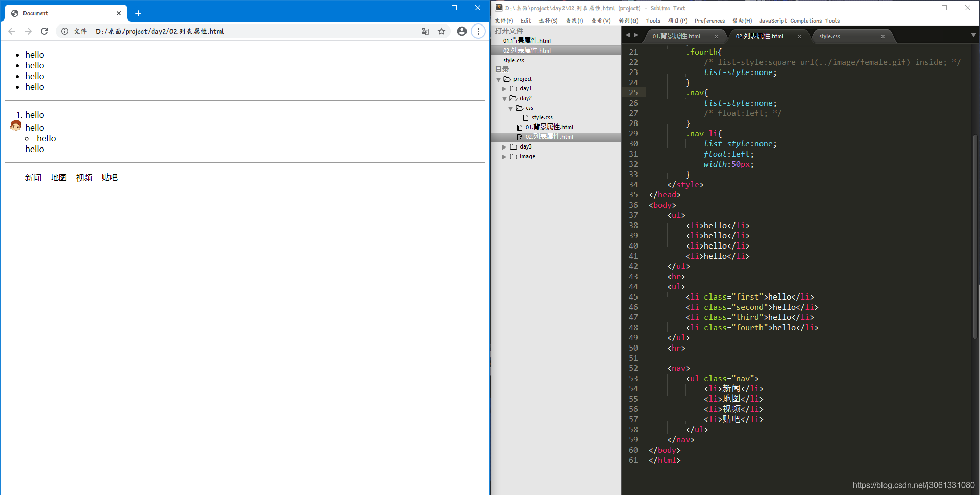980x495 pixels.
Task: Click the image folder icon
Action: 513,157
